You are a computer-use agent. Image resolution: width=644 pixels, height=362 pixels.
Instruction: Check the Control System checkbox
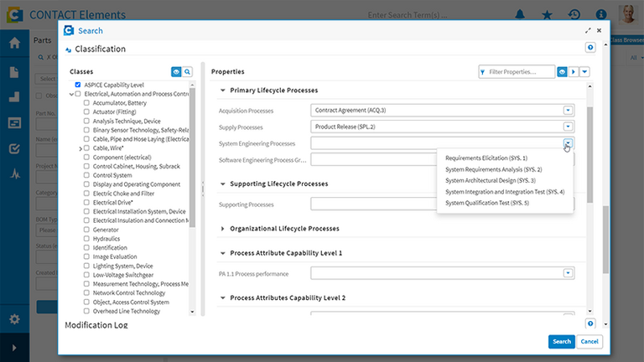[x=86, y=175]
